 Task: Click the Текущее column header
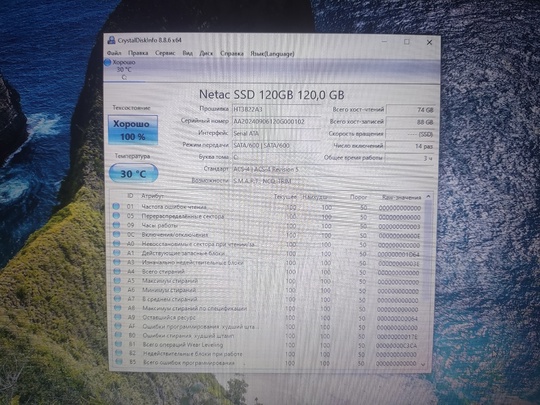(285, 197)
